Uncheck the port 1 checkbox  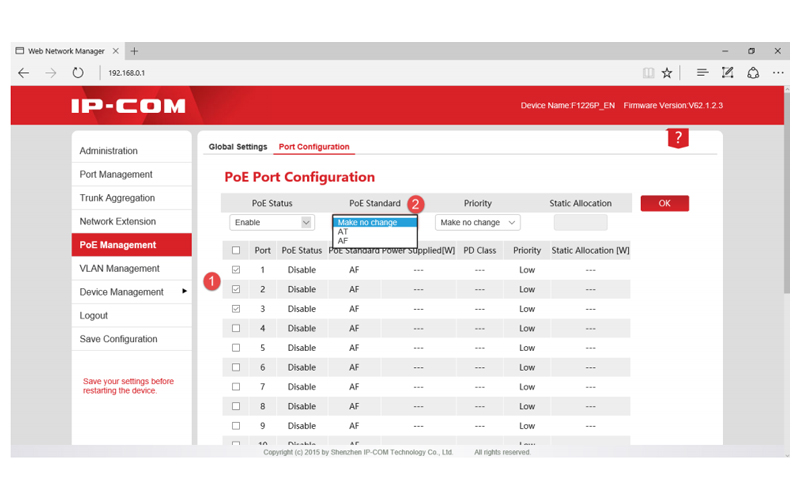[x=236, y=270]
